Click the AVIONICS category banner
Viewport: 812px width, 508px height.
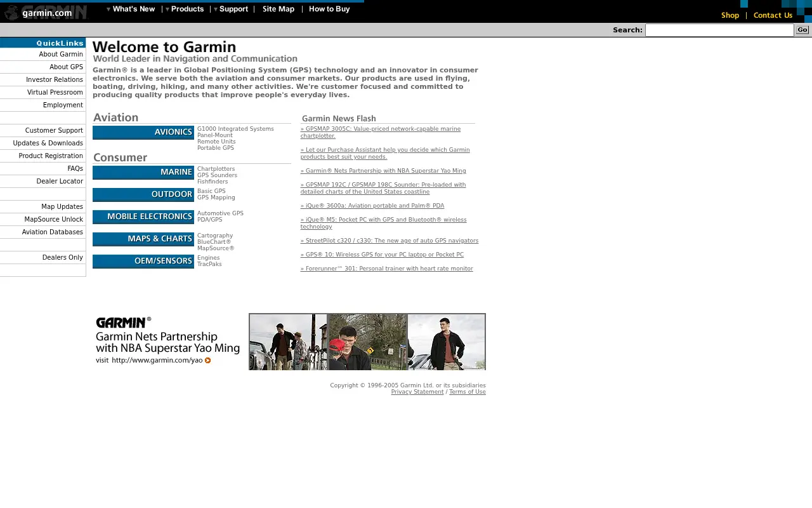[x=143, y=133]
